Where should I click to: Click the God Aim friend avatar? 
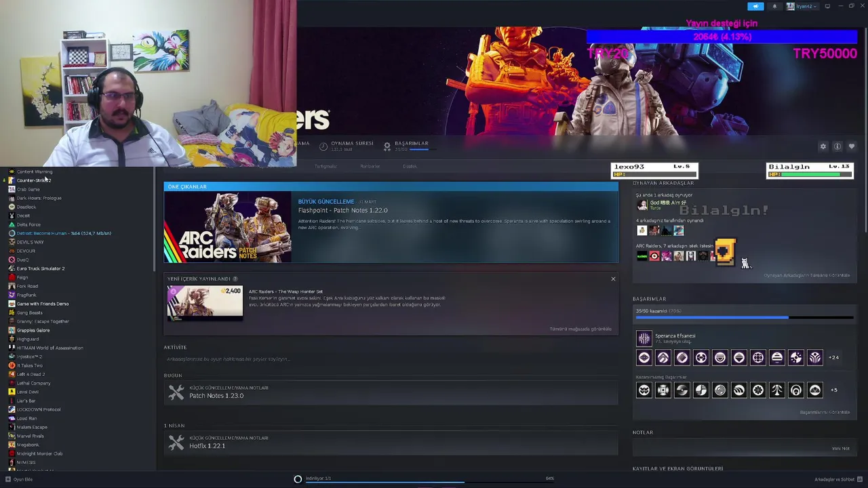pos(642,205)
